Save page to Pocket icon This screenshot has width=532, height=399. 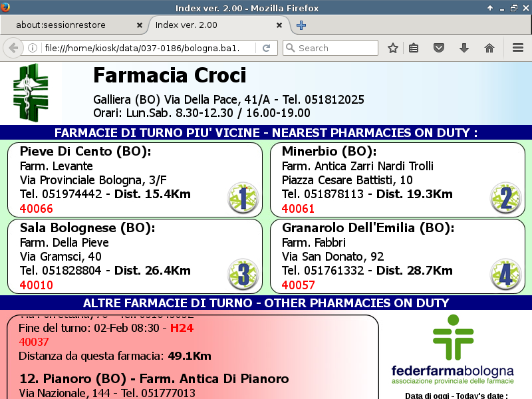pos(439,48)
